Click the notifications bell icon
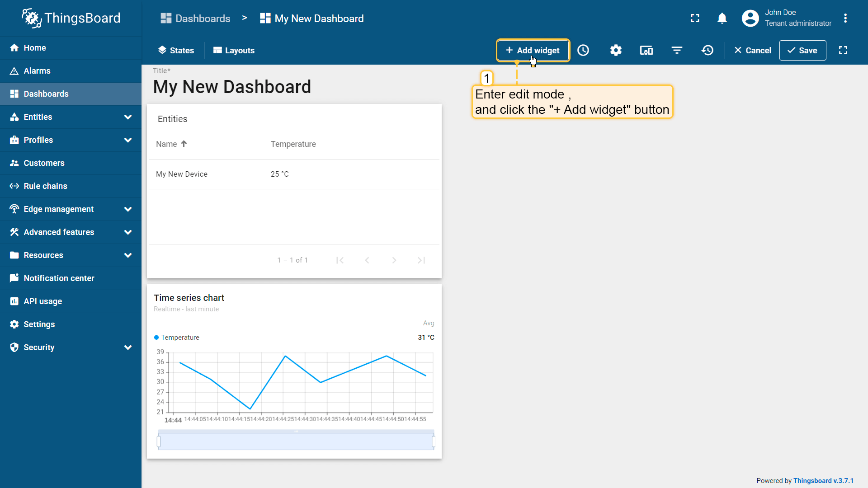Screen dimensions: 868x488 pos(722,18)
